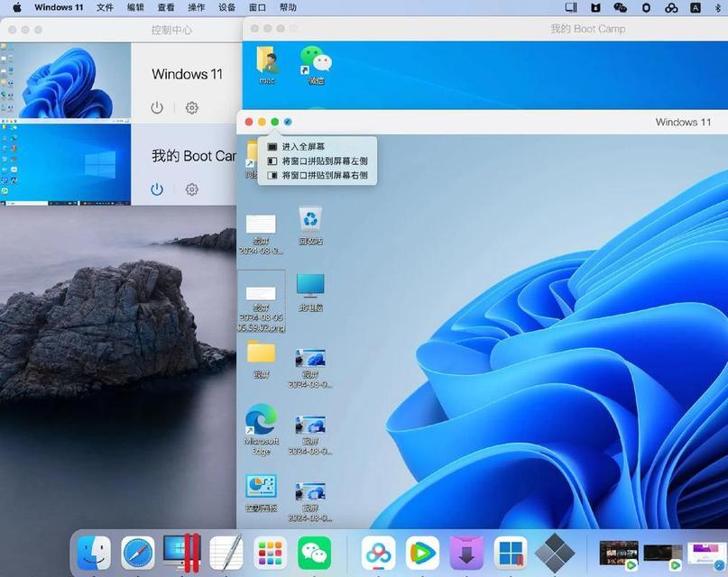This screenshot has height=577, width=728.
Task: Open settings gear for Windows 11 VM
Action: (192, 107)
